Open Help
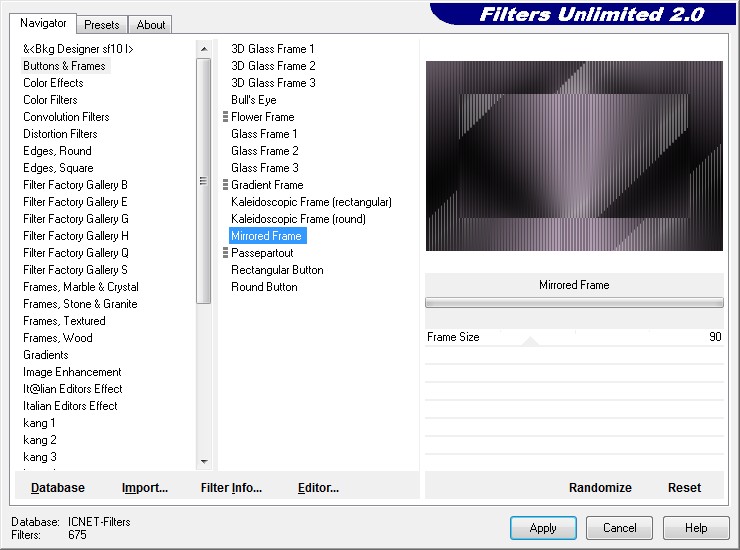 click(x=696, y=527)
